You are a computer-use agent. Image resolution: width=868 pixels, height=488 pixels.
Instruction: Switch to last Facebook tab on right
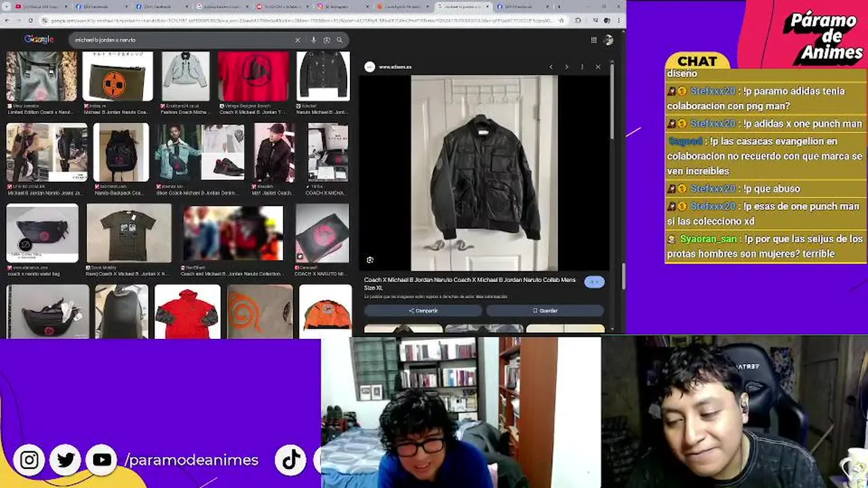[x=522, y=6]
